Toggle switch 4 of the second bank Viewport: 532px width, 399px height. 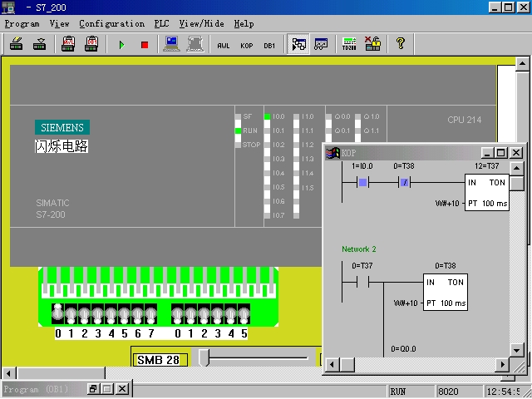coord(231,313)
